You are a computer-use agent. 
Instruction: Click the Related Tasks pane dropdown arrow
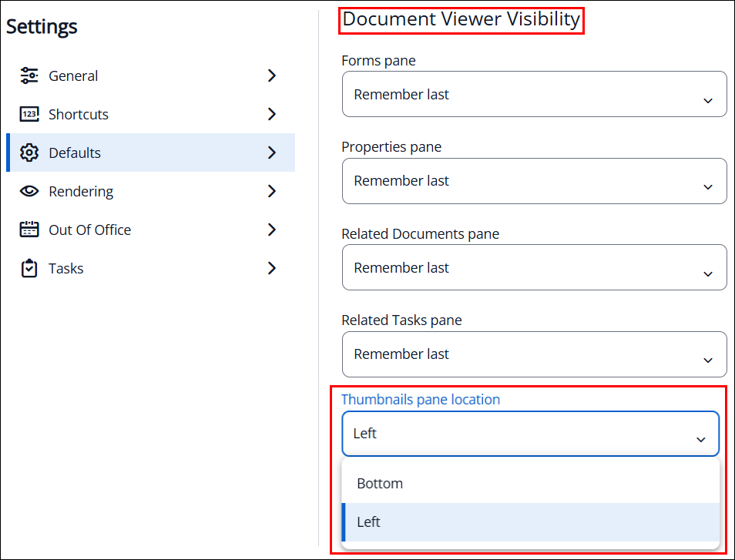point(708,360)
